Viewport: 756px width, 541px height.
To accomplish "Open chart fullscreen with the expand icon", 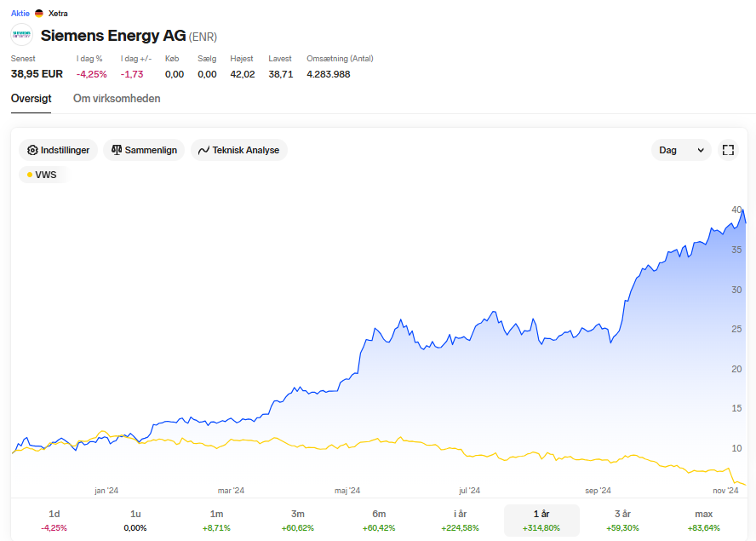I will pos(728,150).
